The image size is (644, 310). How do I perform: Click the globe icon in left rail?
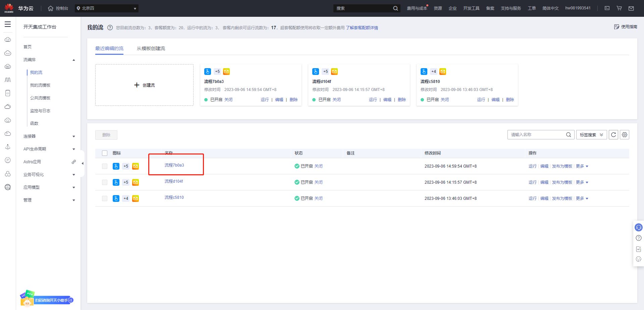(8, 187)
